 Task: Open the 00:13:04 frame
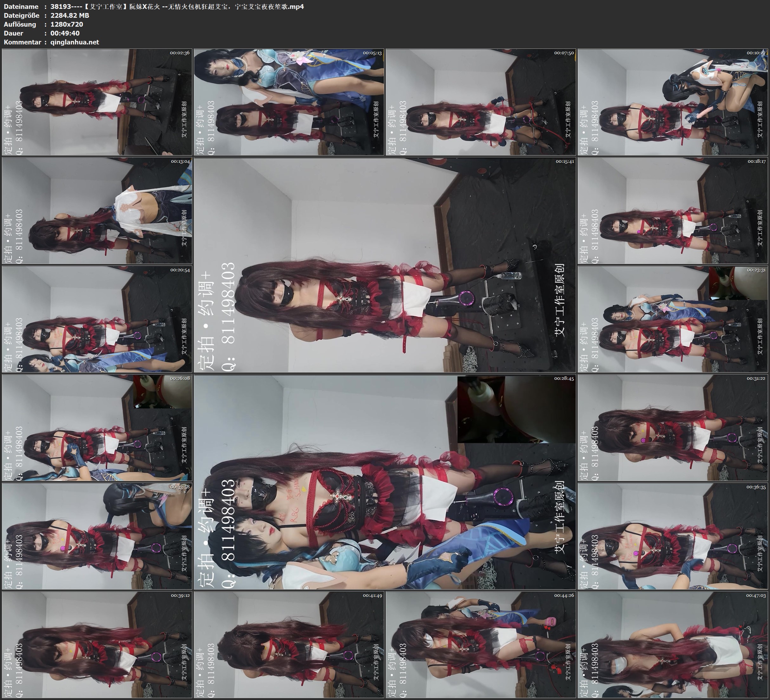[97, 210]
